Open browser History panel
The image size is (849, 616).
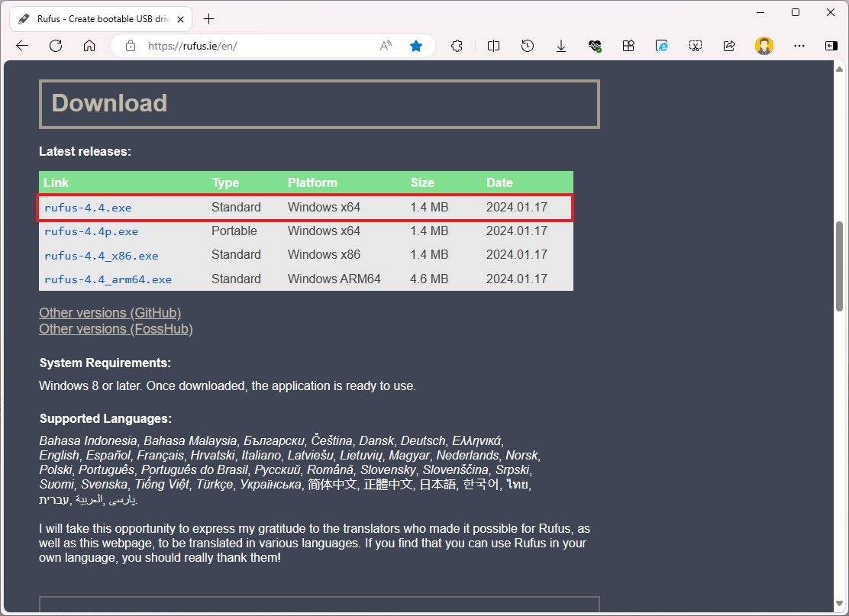(527, 46)
